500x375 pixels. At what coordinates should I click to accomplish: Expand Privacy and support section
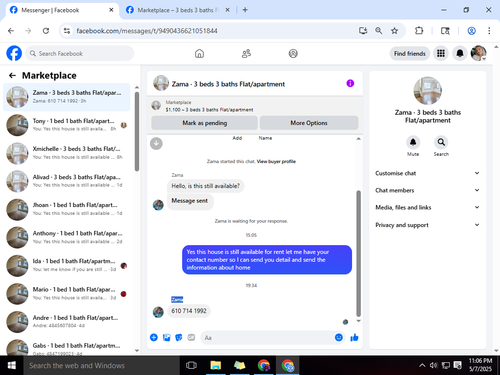pos(428,225)
